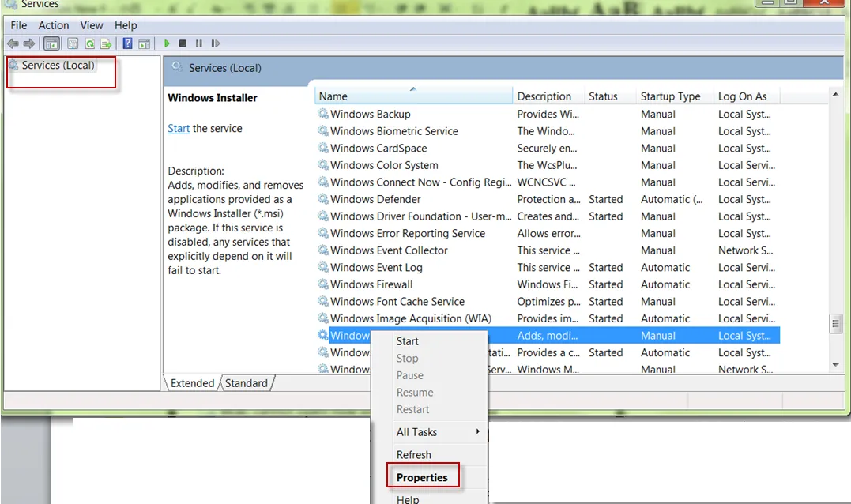
Task: Click the scroll up arrow of services list
Action: (x=835, y=94)
